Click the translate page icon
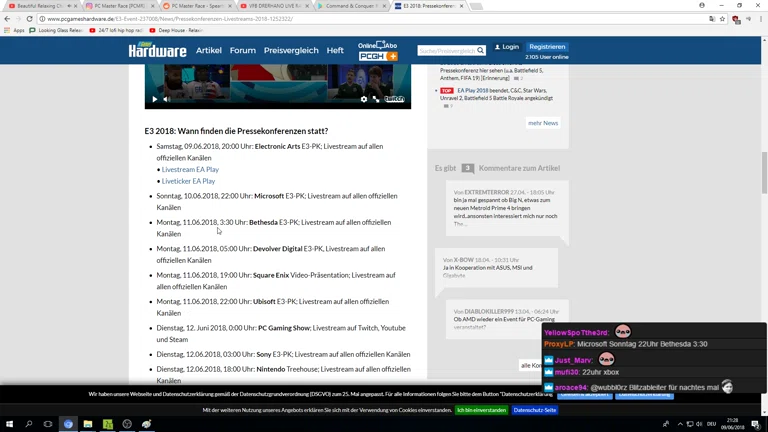 tap(712, 19)
